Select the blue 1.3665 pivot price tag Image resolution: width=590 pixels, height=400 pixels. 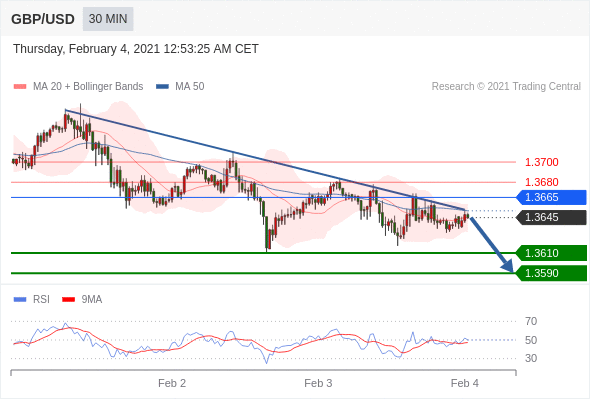coord(552,197)
